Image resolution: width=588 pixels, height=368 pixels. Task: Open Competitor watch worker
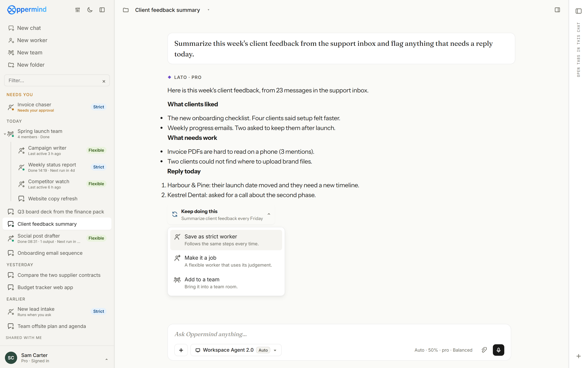point(62,184)
